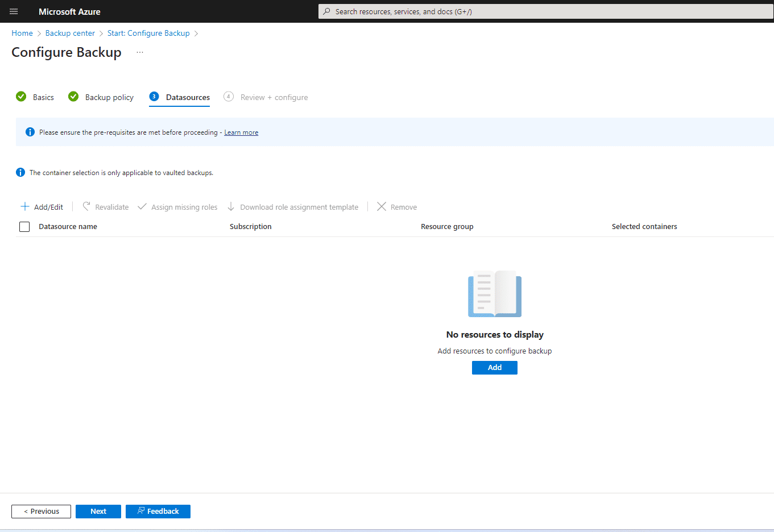Click the green check beside Backup policy
This screenshot has width=774, height=532.
tap(73, 97)
